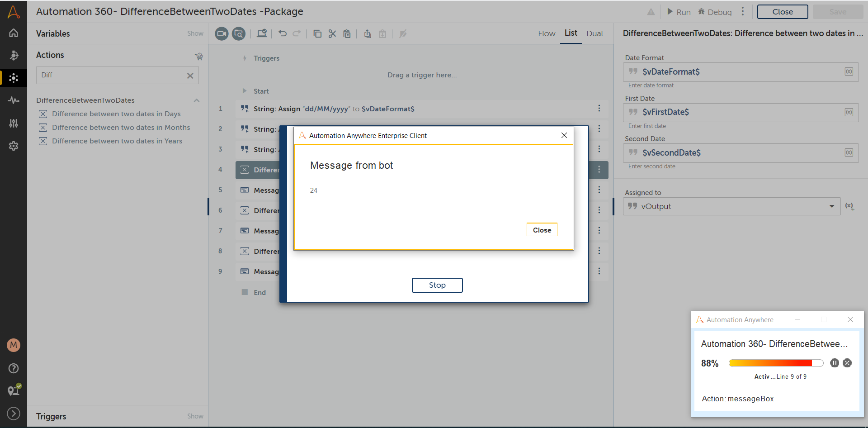The image size is (868, 428).
Task: Click the Copy items toolbar icon
Action: [317, 33]
